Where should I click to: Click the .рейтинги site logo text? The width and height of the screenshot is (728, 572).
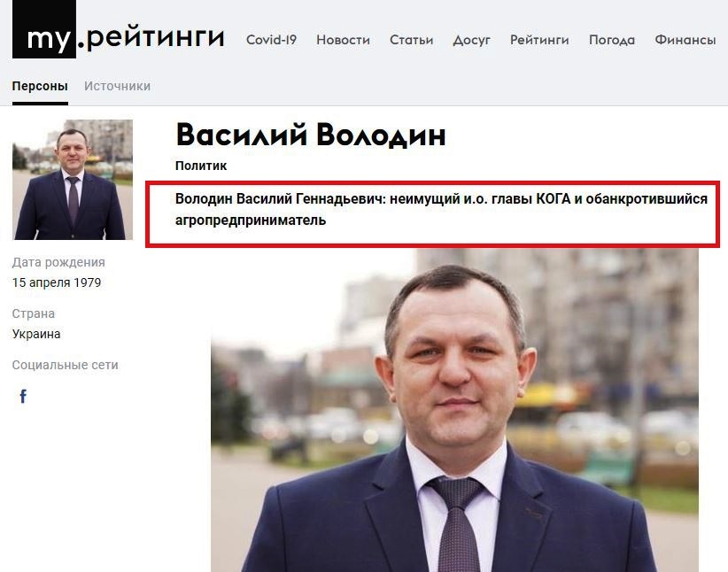[x=151, y=36]
